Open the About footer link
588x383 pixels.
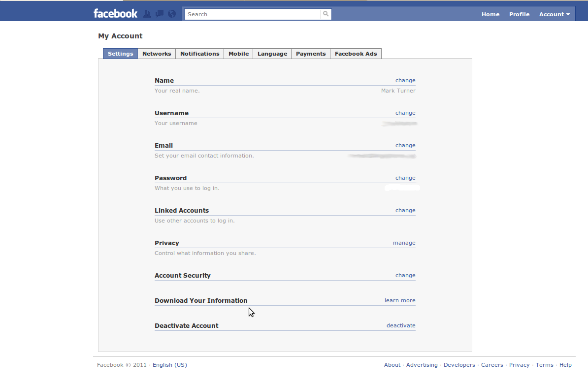click(392, 365)
